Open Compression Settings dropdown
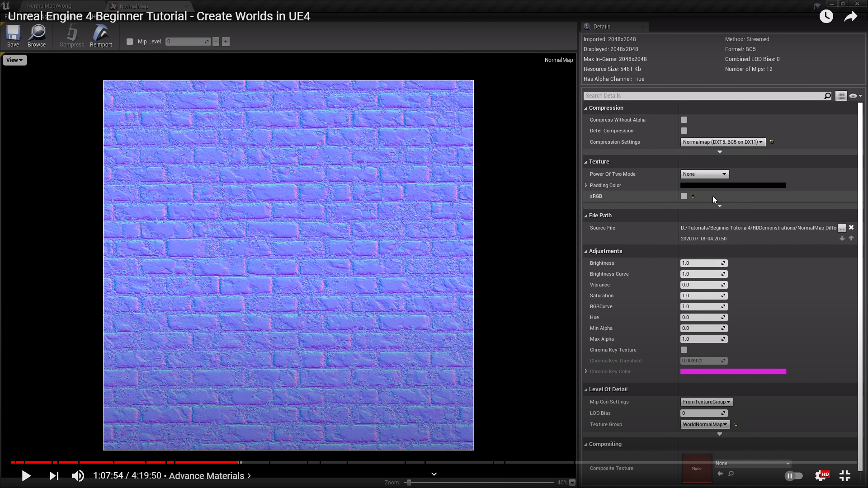868x488 pixels. [722, 142]
